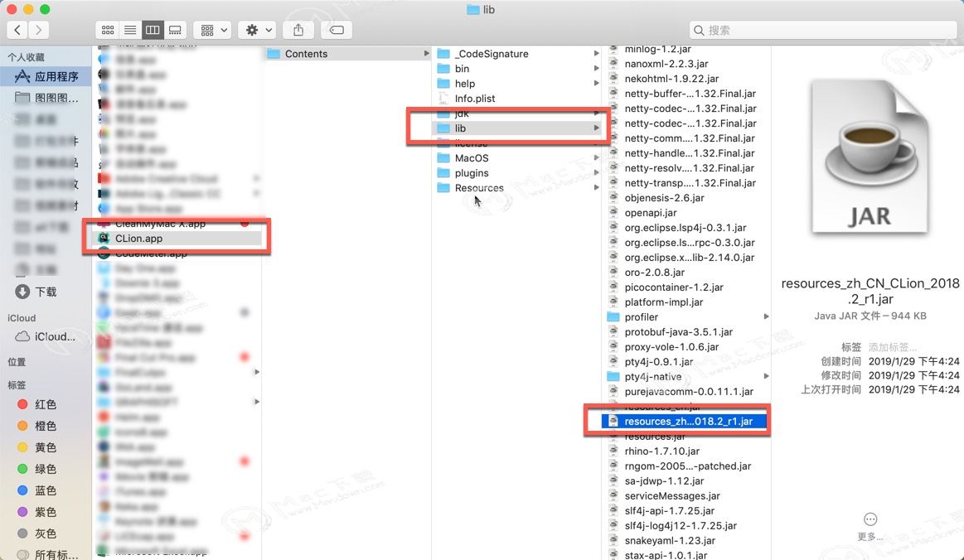Expand the help folder arrow
This screenshot has height=560, width=964.
(596, 83)
